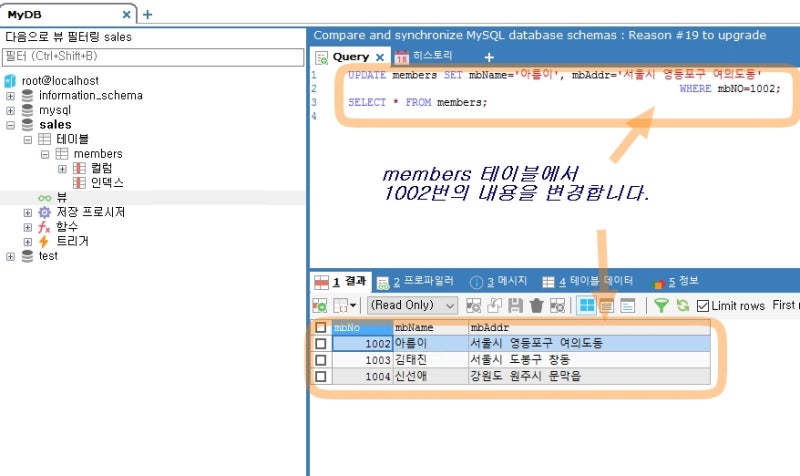Close the Query tab
The width and height of the screenshot is (800, 476).
380,57
